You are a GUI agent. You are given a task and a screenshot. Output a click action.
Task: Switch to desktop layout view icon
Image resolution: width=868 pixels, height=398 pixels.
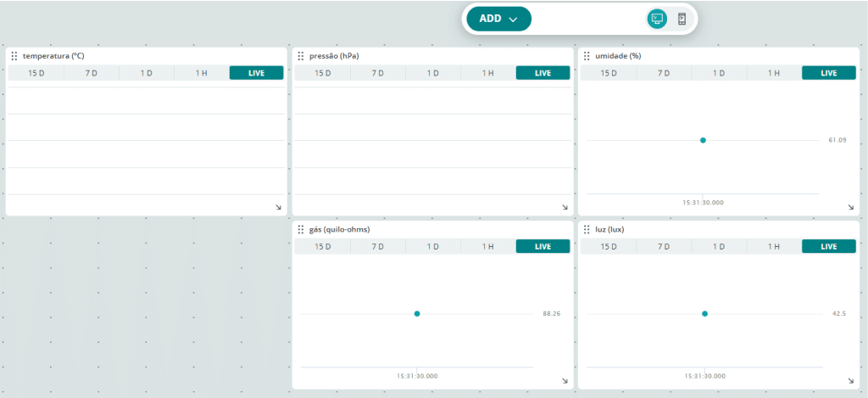(x=657, y=19)
